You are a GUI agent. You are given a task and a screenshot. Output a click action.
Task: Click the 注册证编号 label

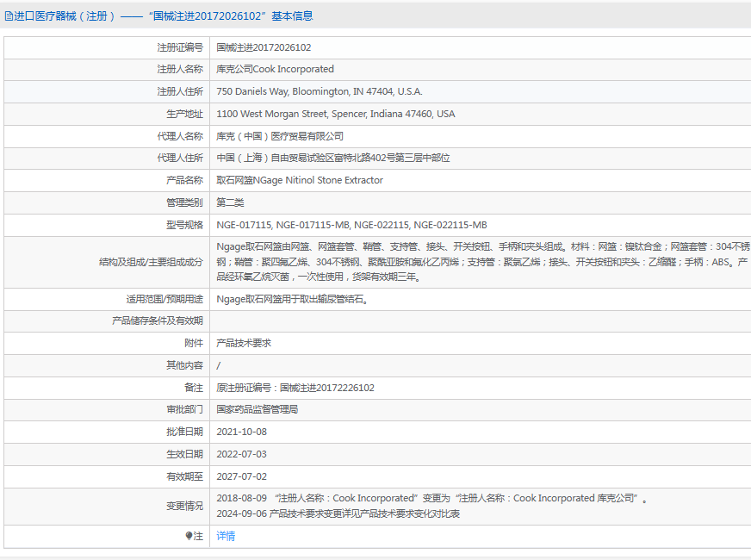pos(180,47)
